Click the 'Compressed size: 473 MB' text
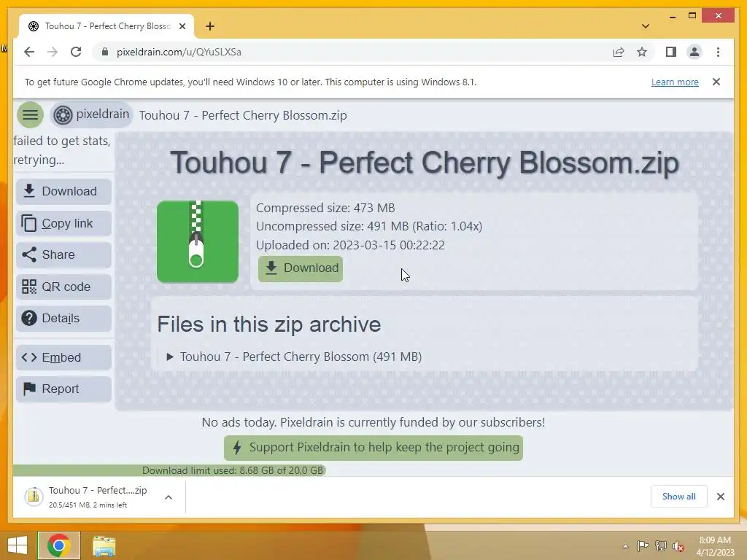Viewport: 747px width, 560px height. [x=325, y=208]
